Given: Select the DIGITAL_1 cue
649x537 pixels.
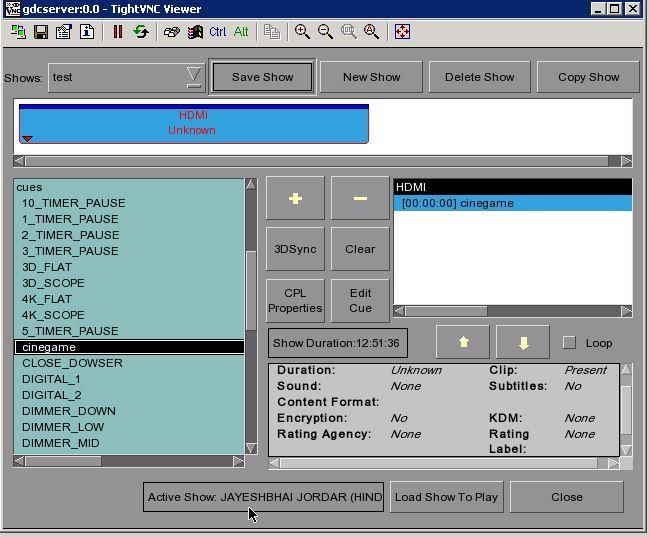Looking at the screenshot, I should (x=129, y=379).
